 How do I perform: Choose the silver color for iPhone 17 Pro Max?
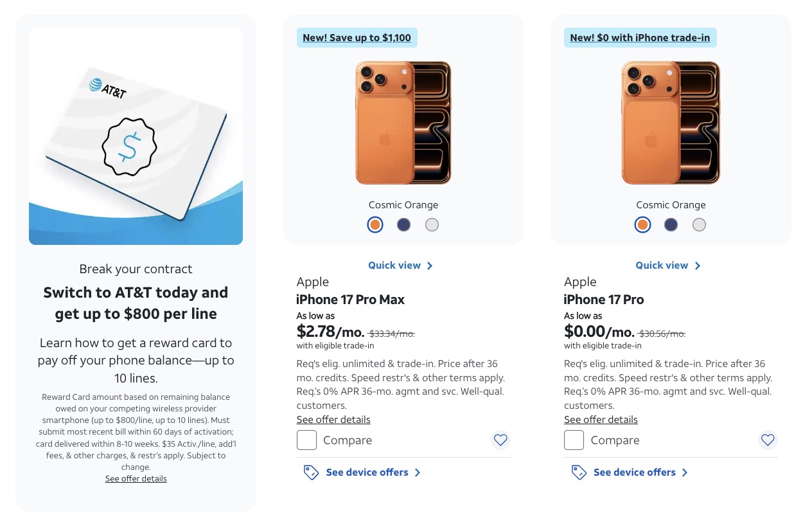pyautogui.click(x=432, y=224)
